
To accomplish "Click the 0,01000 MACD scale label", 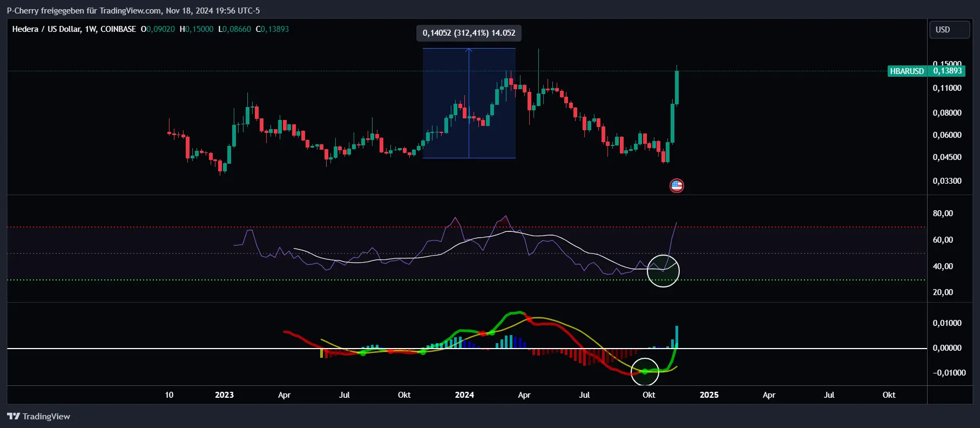I will click(947, 323).
